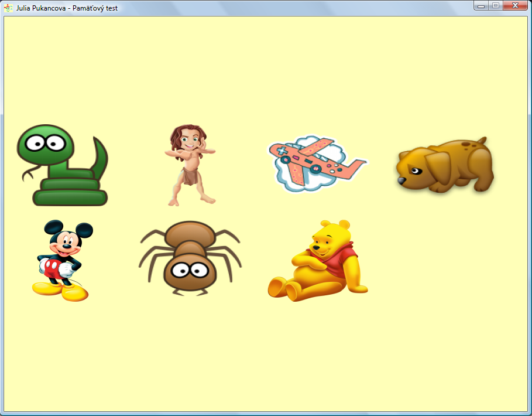Click on the snake's white eyes
This screenshot has width=532, height=416.
pos(46,142)
